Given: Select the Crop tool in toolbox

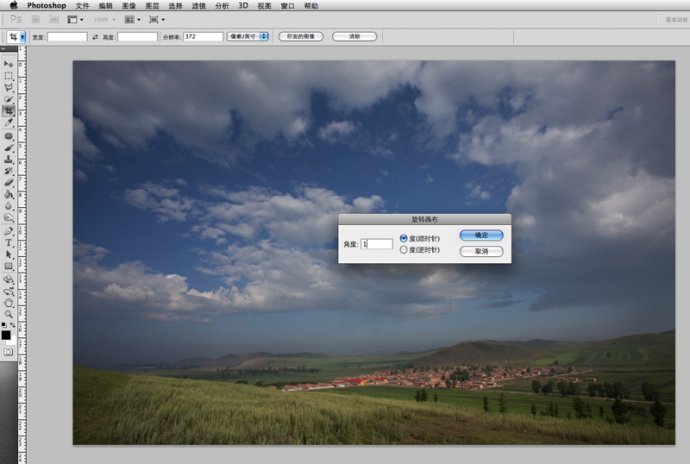Looking at the screenshot, I should 8,111.
